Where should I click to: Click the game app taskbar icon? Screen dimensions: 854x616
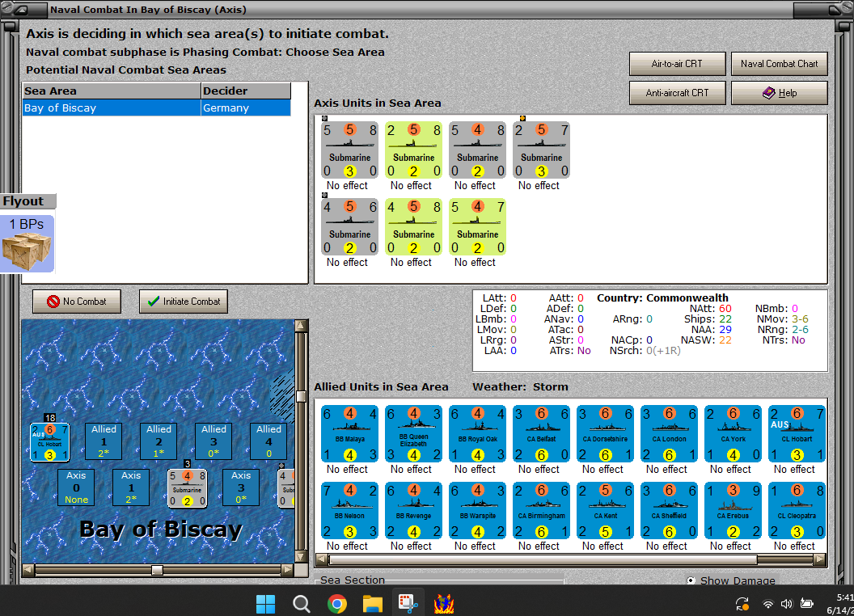(444, 604)
